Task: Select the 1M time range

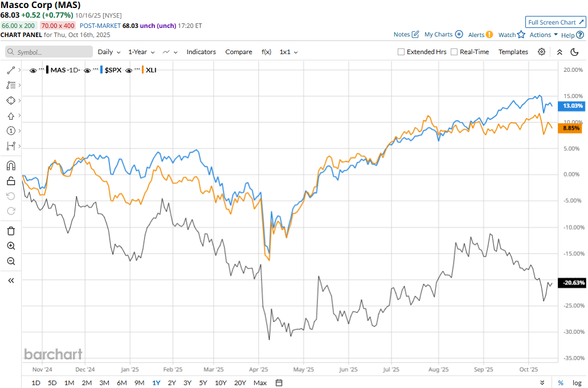Action: click(69, 383)
